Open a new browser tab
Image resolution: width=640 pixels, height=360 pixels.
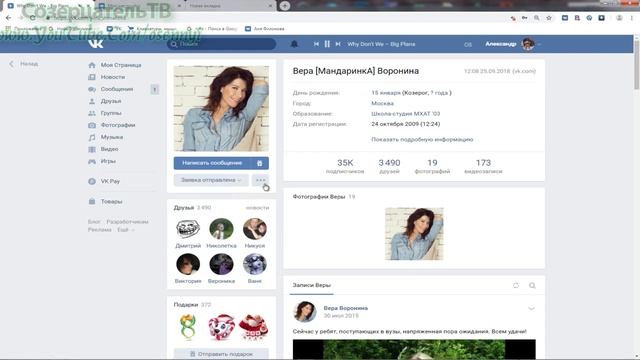(285, 6)
